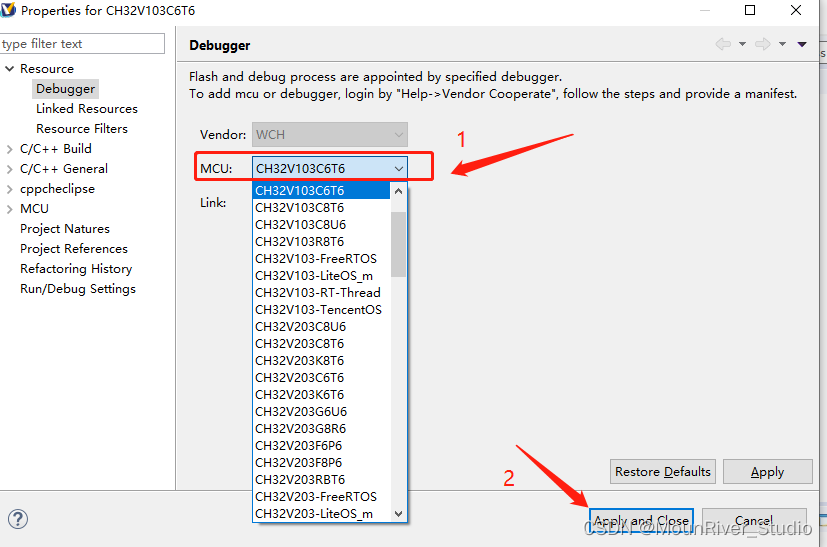This screenshot has height=547, width=827.
Task: Click the Cancel button
Action: pyautogui.click(x=754, y=521)
